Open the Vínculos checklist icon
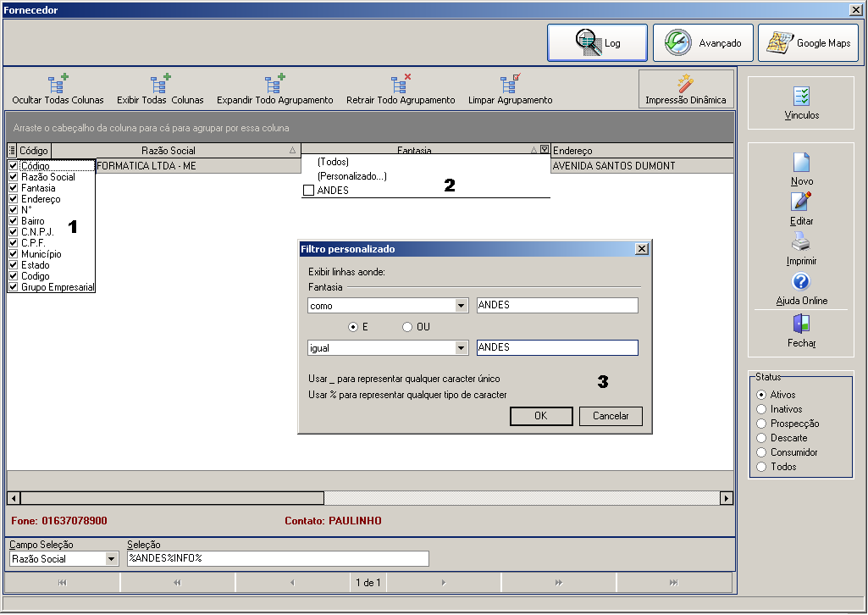Image resolution: width=868 pixels, height=615 pixels. (802, 97)
